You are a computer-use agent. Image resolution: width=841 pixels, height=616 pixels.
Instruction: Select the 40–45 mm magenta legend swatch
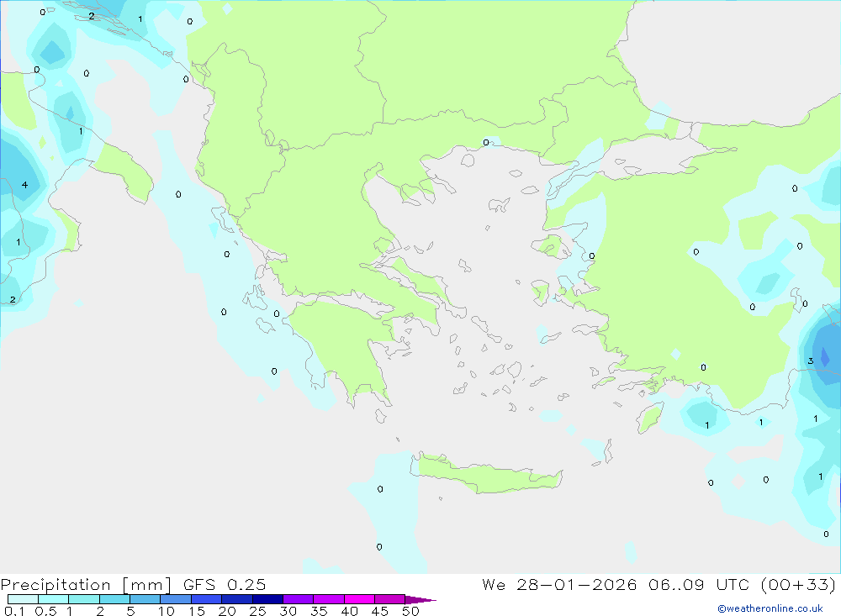[359, 599]
